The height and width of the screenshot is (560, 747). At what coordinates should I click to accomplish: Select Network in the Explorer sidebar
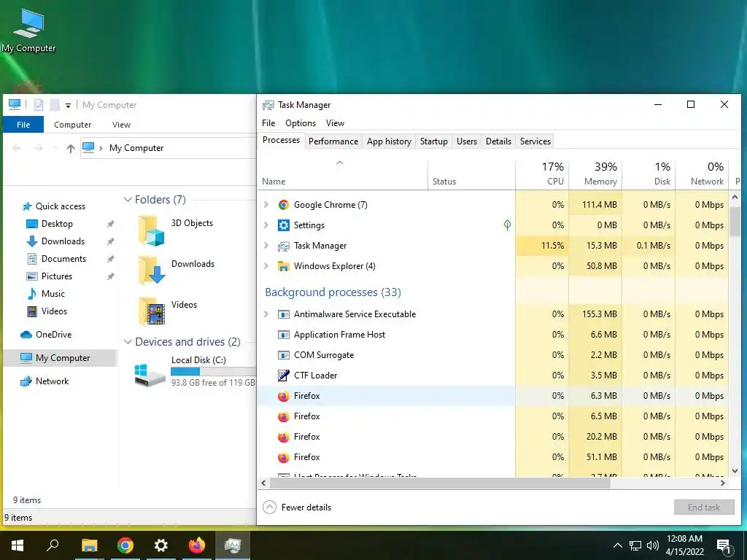[x=52, y=381]
